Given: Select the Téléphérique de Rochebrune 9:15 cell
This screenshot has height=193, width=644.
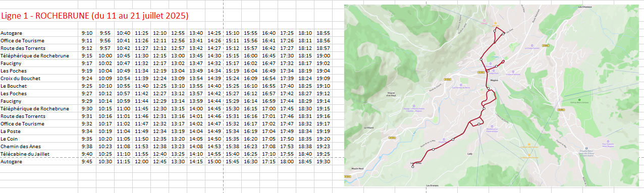Looking at the screenshot, I should (87, 55).
